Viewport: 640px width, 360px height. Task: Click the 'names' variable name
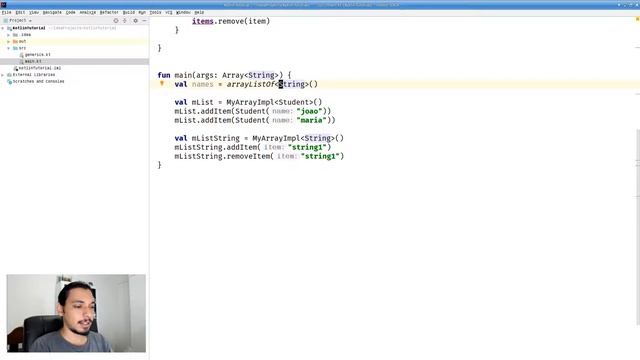(202, 84)
